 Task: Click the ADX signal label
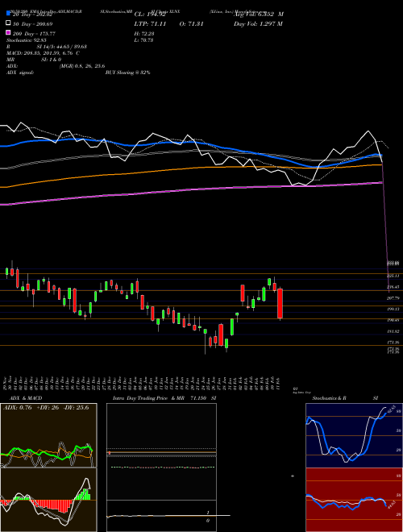[x=20, y=73]
